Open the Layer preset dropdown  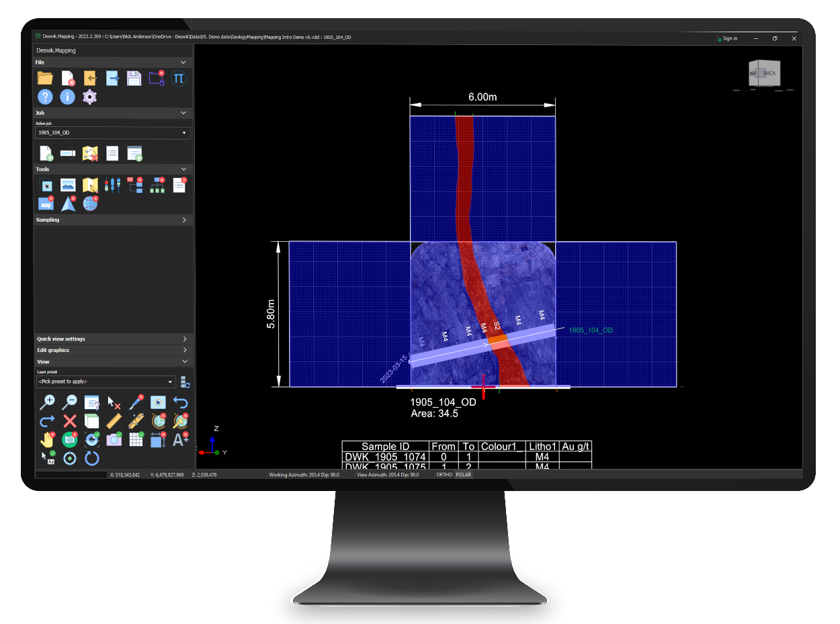click(x=106, y=382)
